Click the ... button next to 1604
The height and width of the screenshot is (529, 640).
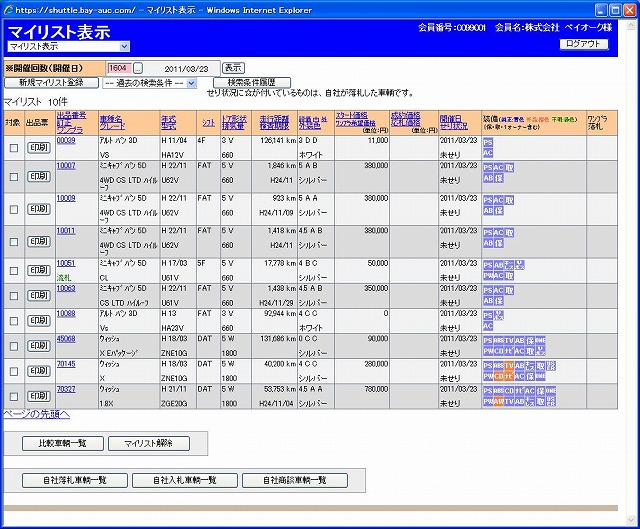tap(138, 68)
